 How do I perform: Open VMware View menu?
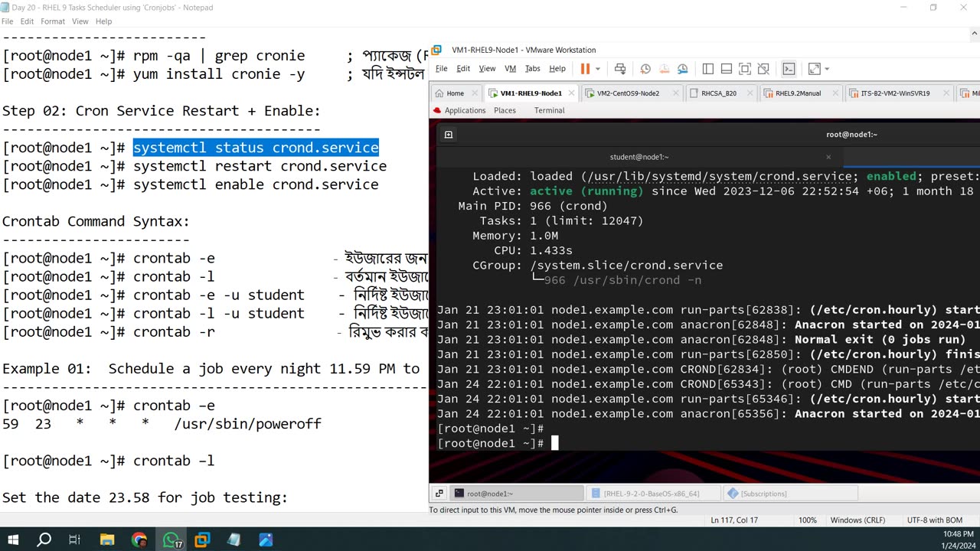pos(487,68)
